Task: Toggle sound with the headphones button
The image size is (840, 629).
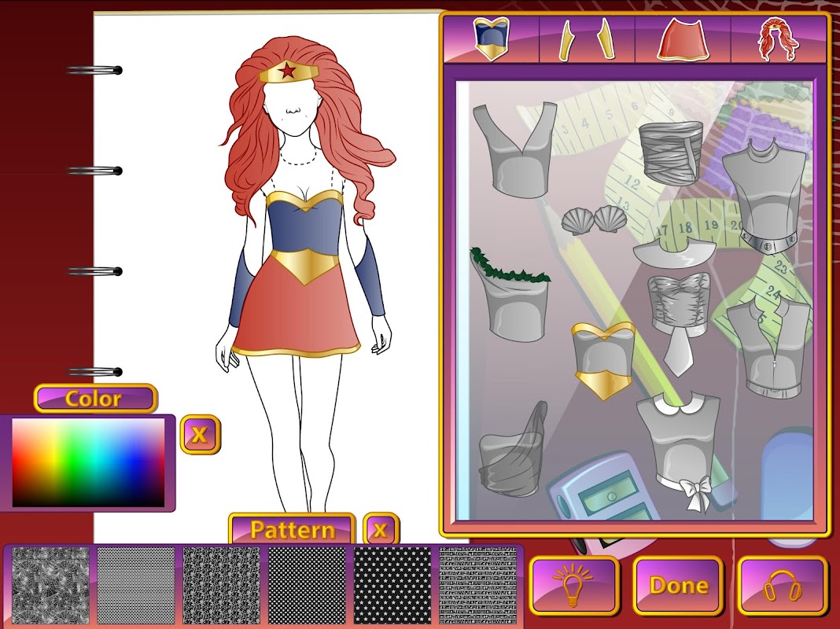Action: click(x=783, y=586)
